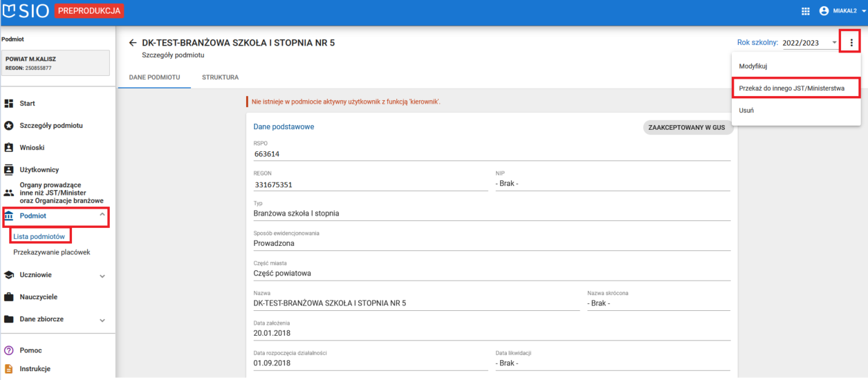Open Nauczyciele briefcase icon
Image resolution: width=868 pixels, height=380 pixels.
coord(9,297)
